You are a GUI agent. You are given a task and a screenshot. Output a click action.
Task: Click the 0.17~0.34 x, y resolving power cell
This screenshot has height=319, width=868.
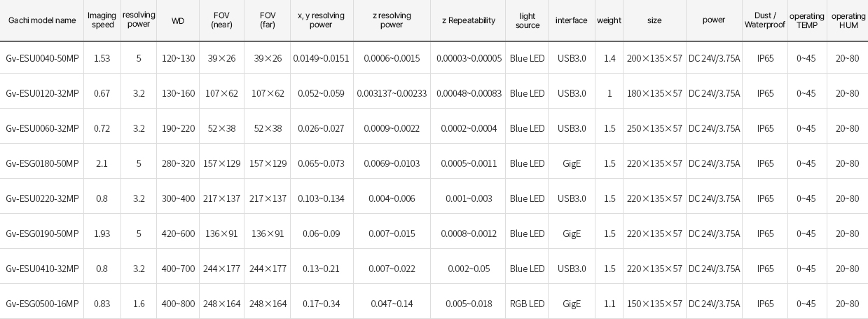coord(321,304)
